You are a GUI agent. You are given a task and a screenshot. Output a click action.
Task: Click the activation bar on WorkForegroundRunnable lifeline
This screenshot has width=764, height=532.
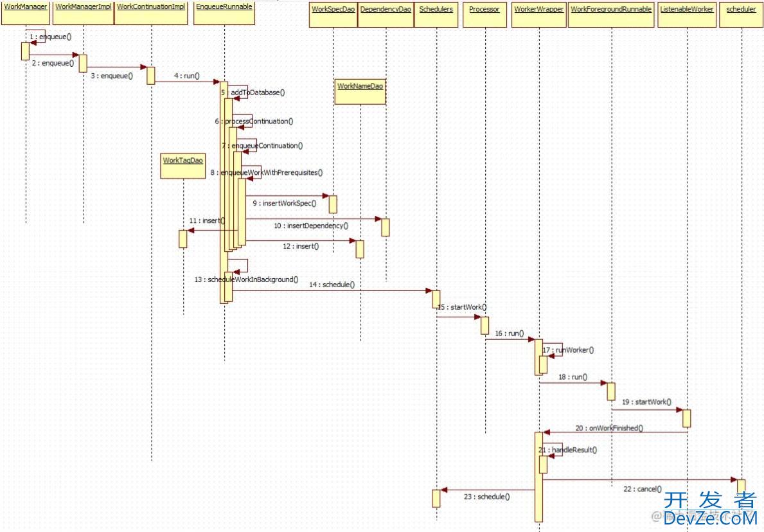[x=611, y=392]
